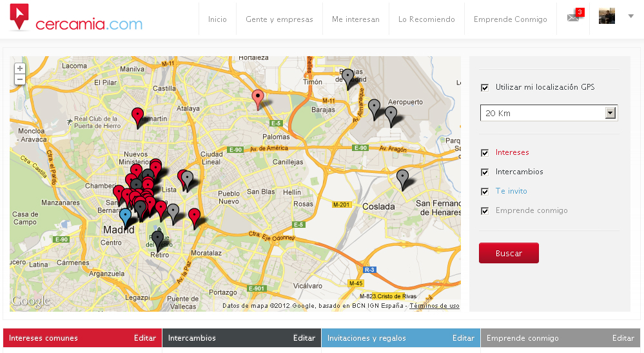Click the map zoom out minus button

pyautogui.click(x=20, y=79)
